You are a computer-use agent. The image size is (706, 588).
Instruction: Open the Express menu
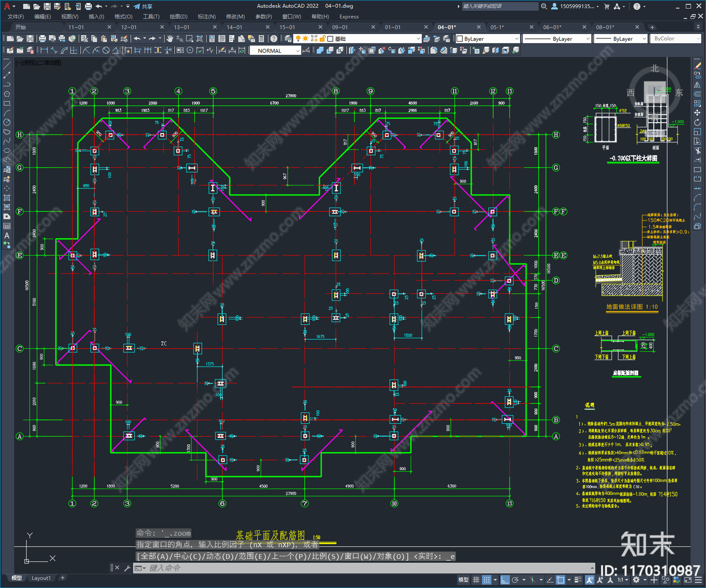click(349, 17)
